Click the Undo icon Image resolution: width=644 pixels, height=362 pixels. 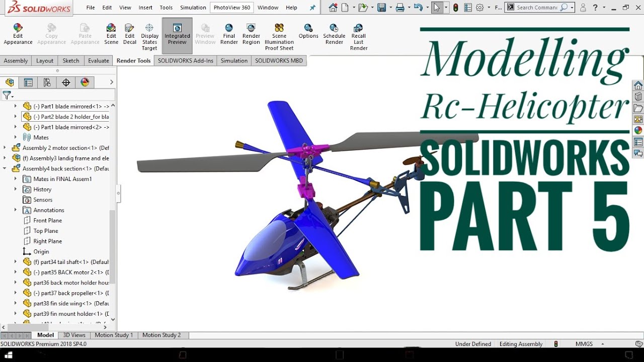click(x=418, y=8)
